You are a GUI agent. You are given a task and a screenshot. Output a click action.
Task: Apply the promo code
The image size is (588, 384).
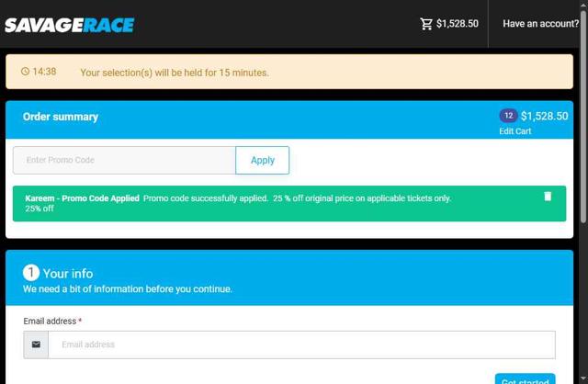[263, 160]
